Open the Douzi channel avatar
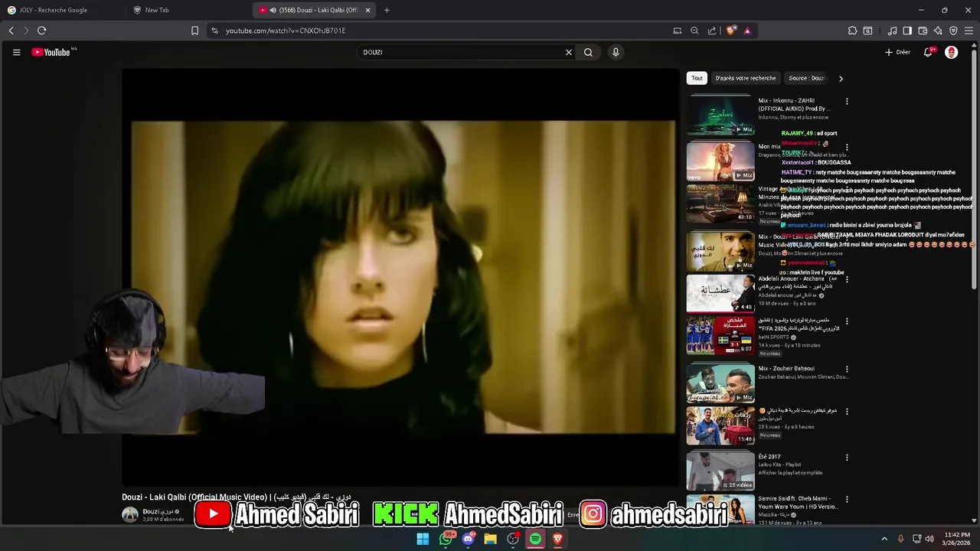 click(130, 515)
